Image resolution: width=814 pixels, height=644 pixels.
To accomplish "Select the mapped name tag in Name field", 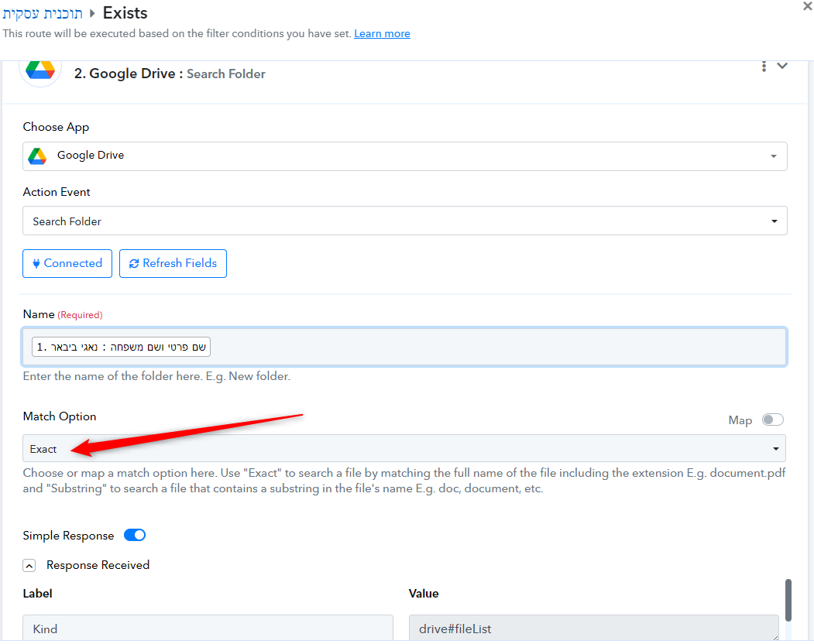I will click(121, 347).
